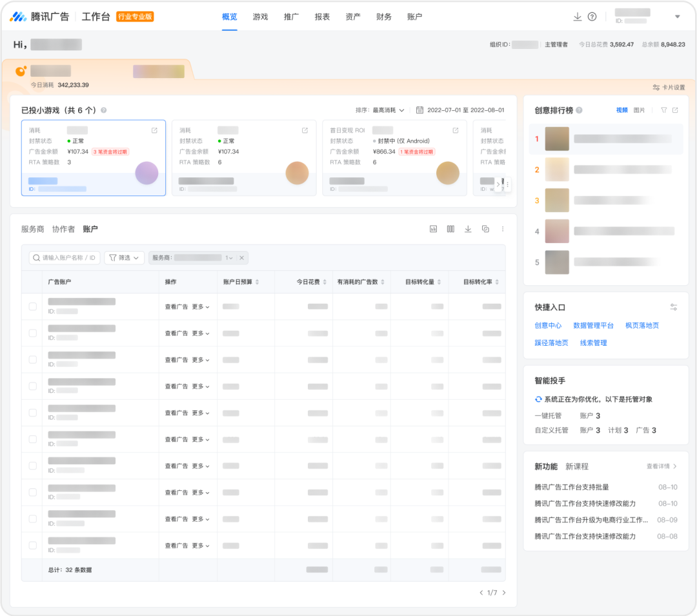The image size is (697, 616).
Task: Click account name search input field
Action: click(x=65, y=257)
